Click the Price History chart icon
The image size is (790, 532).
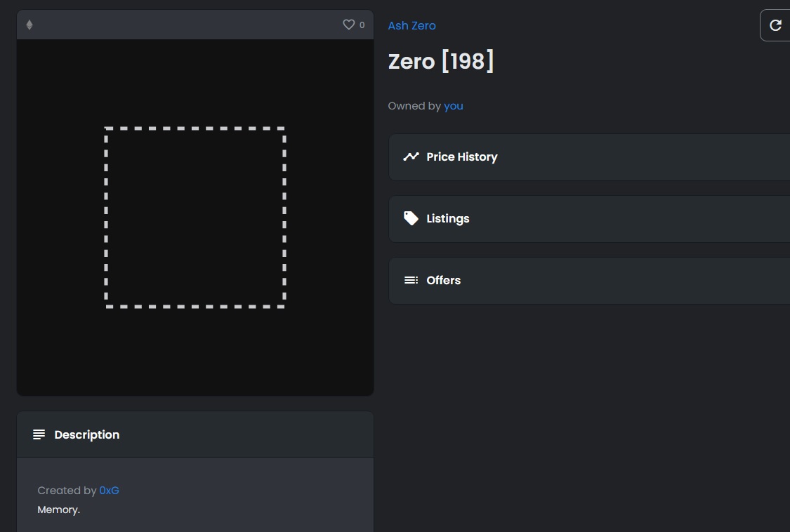coord(411,157)
